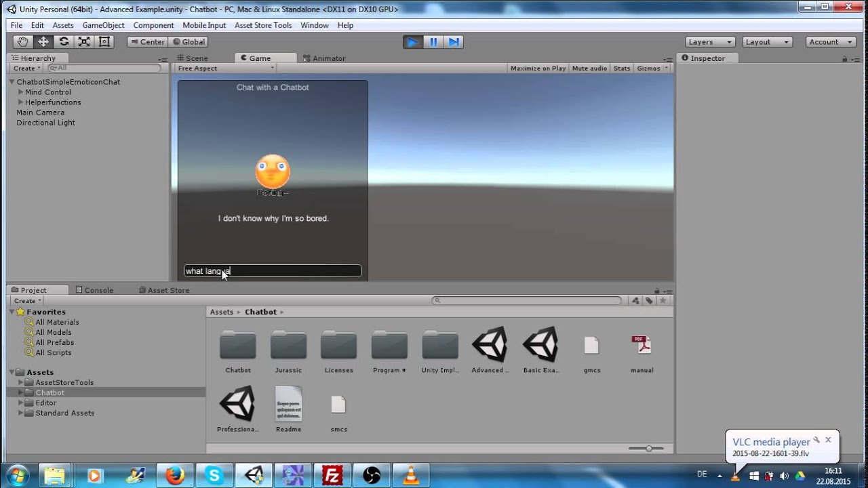
Task: Select the Rotate tool
Action: point(64,42)
